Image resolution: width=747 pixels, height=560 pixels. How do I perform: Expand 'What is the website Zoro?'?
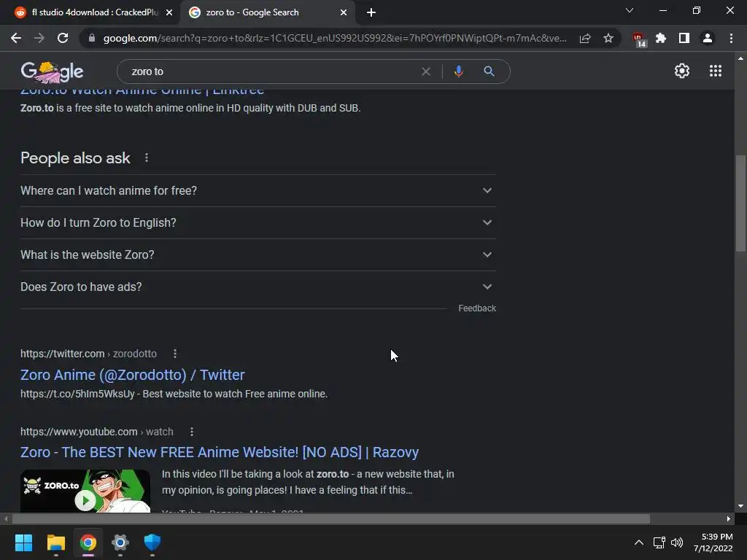click(258, 254)
